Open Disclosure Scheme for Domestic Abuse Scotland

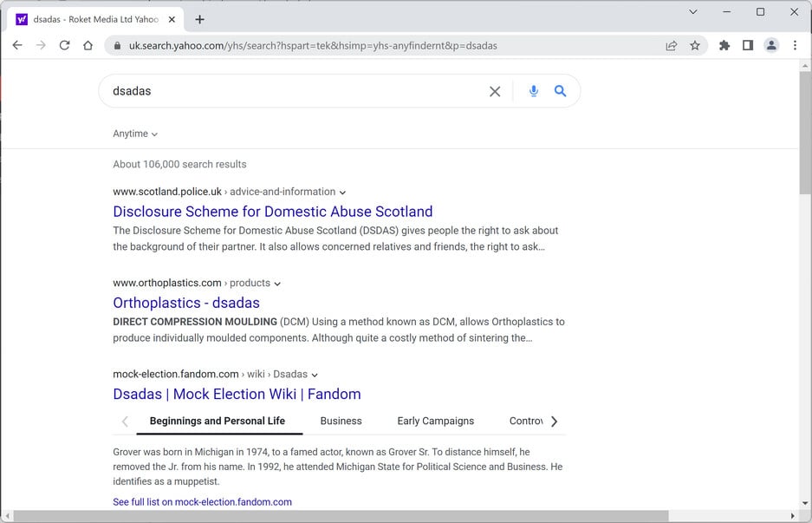272,212
